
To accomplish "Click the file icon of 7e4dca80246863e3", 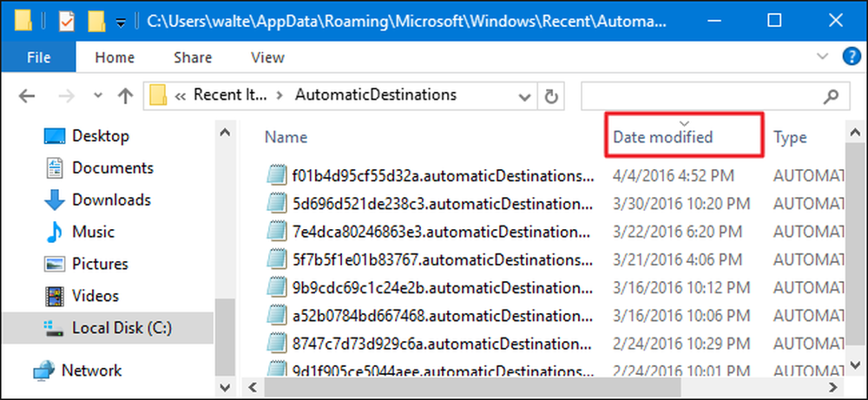I will click(276, 231).
